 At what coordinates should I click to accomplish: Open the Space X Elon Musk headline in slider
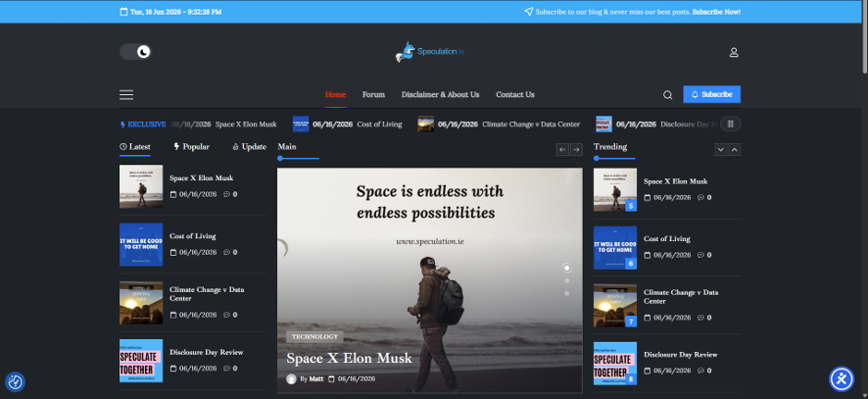pos(349,358)
